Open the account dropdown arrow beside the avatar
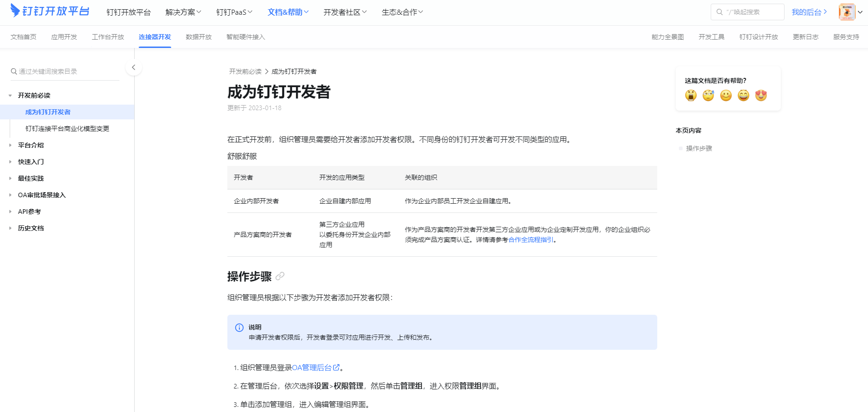The height and width of the screenshot is (412, 868). tap(860, 12)
